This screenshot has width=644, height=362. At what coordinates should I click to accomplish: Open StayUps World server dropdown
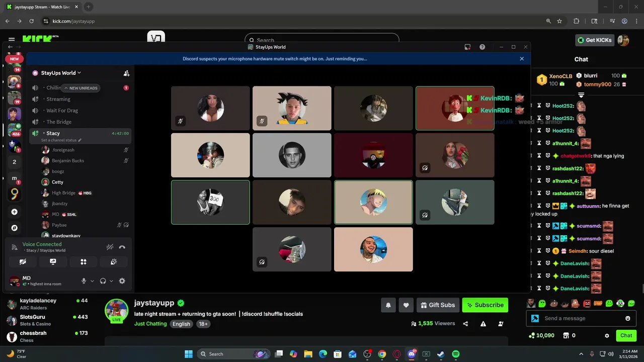[x=61, y=73]
